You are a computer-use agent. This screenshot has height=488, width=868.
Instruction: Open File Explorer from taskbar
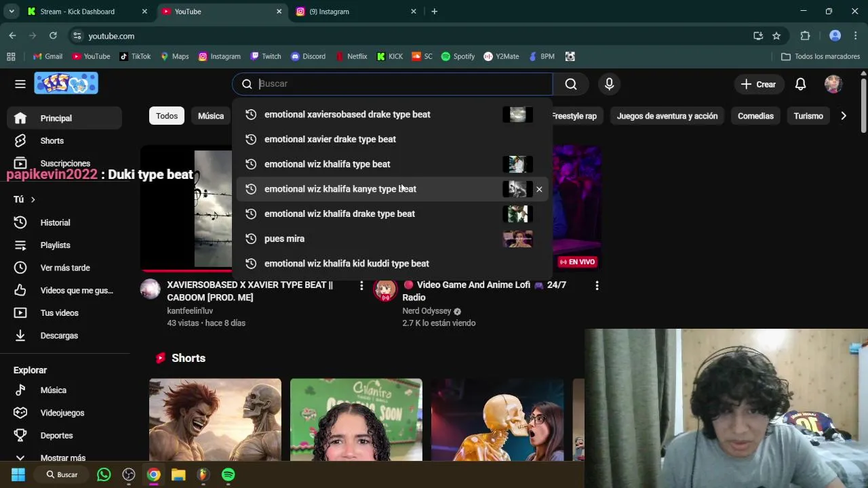click(178, 474)
